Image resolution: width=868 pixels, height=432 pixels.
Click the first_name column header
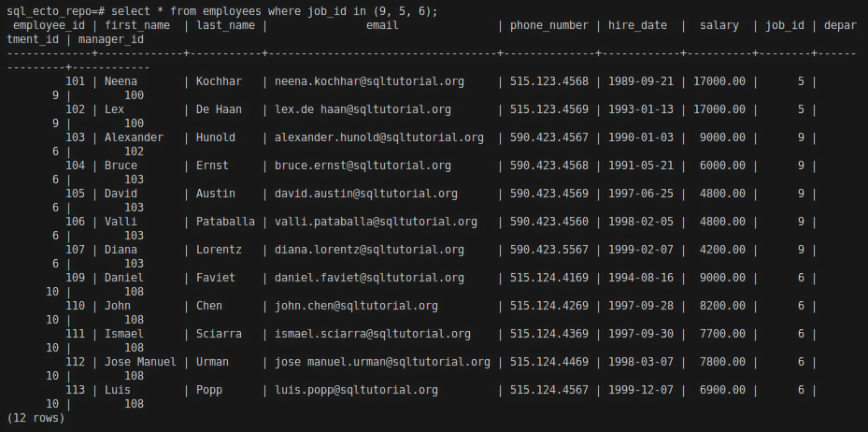(x=137, y=25)
